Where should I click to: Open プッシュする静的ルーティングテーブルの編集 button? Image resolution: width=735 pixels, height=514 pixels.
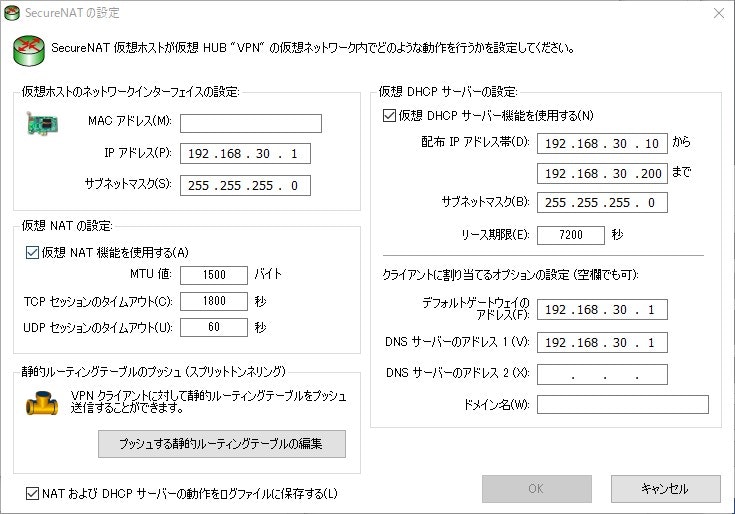point(222,444)
